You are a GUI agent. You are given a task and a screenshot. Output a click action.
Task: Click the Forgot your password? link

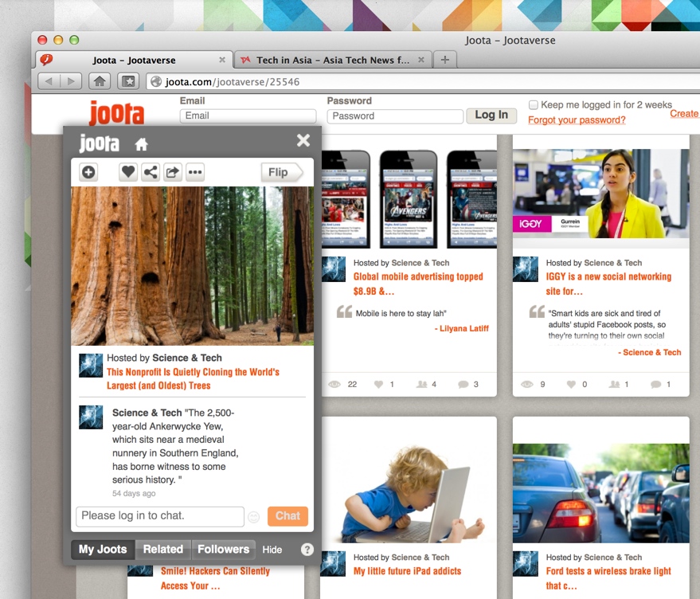coord(577,119)
